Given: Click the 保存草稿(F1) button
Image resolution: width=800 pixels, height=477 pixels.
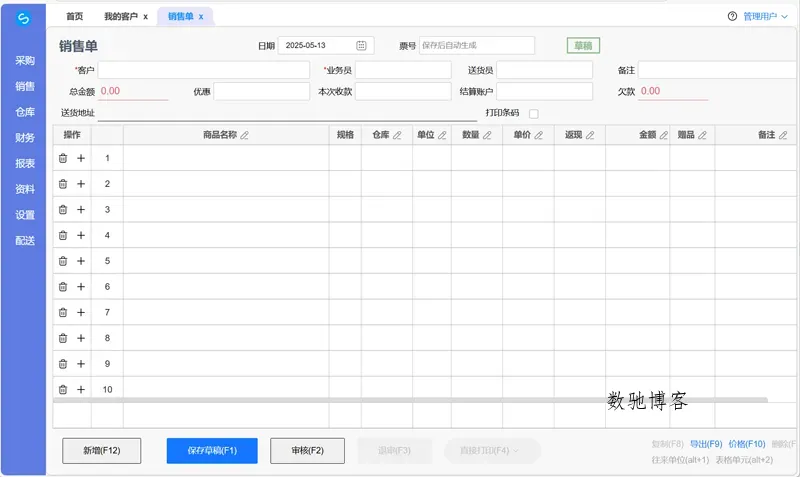Looking at the screenshot, I should click(212, 450).
